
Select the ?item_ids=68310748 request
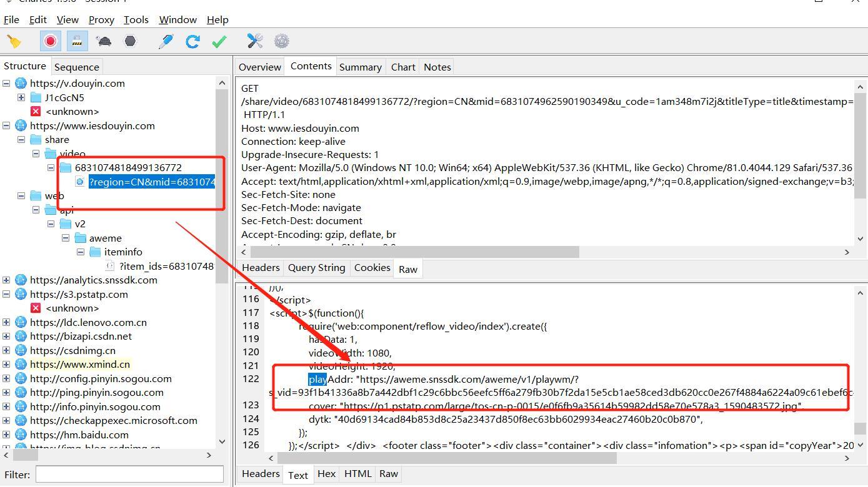tap(166, 266)
